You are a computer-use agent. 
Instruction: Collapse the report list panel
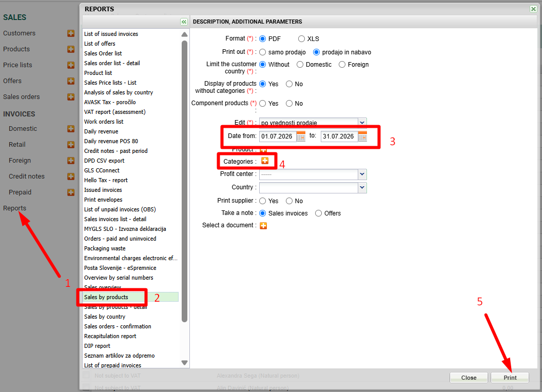[x=184, y=22]
